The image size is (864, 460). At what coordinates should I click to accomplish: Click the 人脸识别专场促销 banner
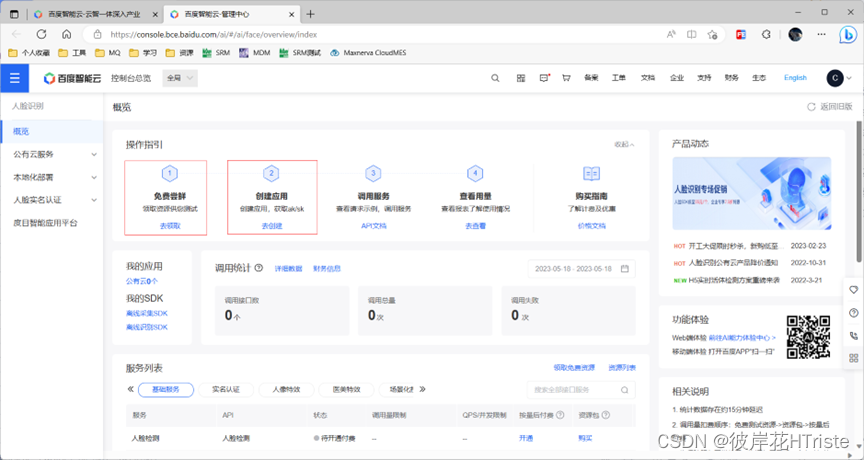pyautogui.click(x=752, y=193)
